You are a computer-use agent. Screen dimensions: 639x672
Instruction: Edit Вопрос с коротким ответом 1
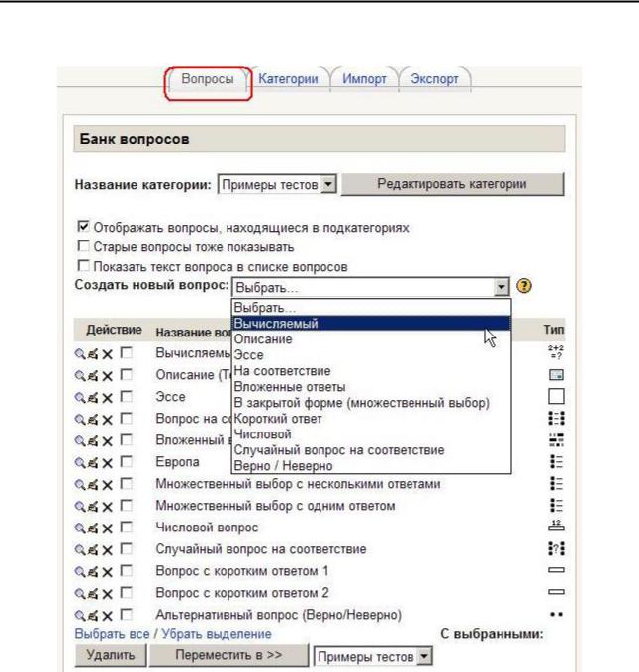coord(93,571)
